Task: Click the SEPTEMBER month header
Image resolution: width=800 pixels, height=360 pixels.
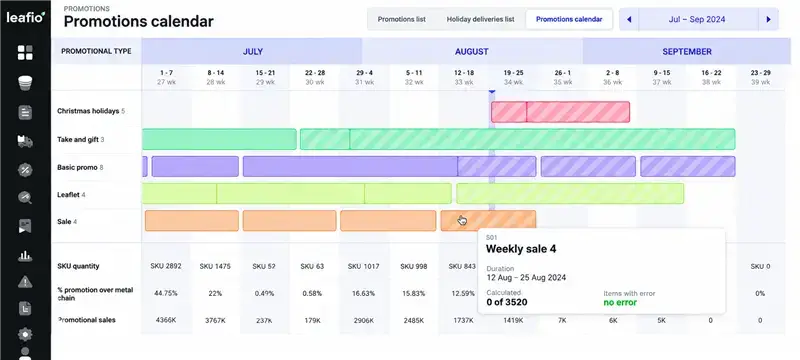Action: [x=687, y=52]
